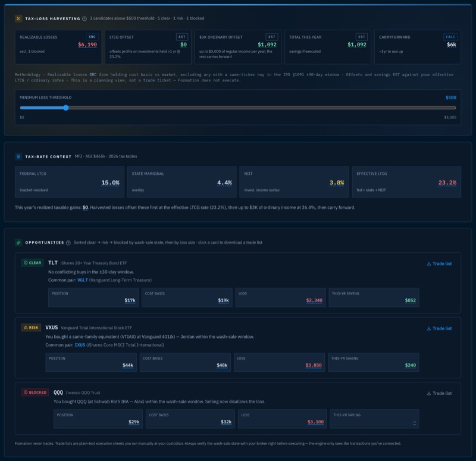Click the QQQ cost basis $32k value
This screenshot has height=461, width=476.
coord(226,422)
